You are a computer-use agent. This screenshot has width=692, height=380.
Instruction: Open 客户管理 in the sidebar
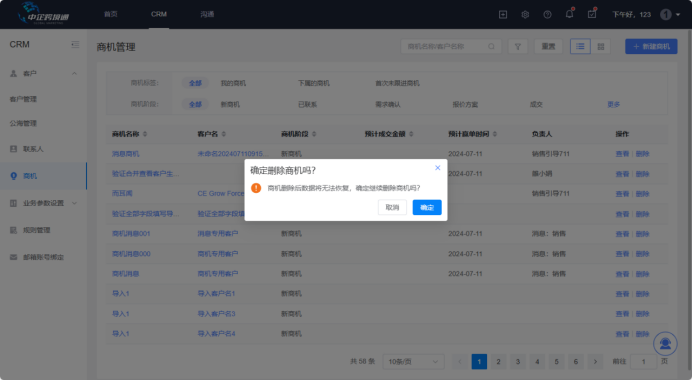23,99
